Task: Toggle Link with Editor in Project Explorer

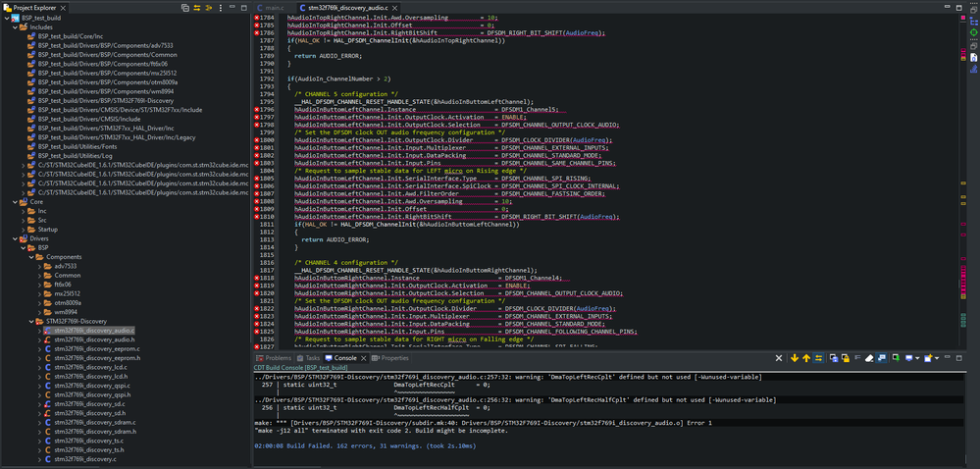Action: point(197,8)
